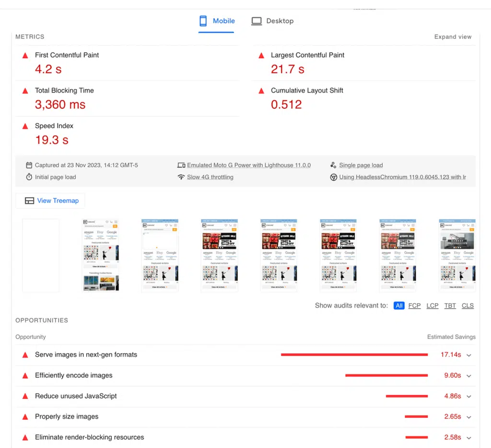This screenshot has width=491, height=448.
Task: Click the phone icon next to Emulated Moto G Power
Action: [182, 165]
